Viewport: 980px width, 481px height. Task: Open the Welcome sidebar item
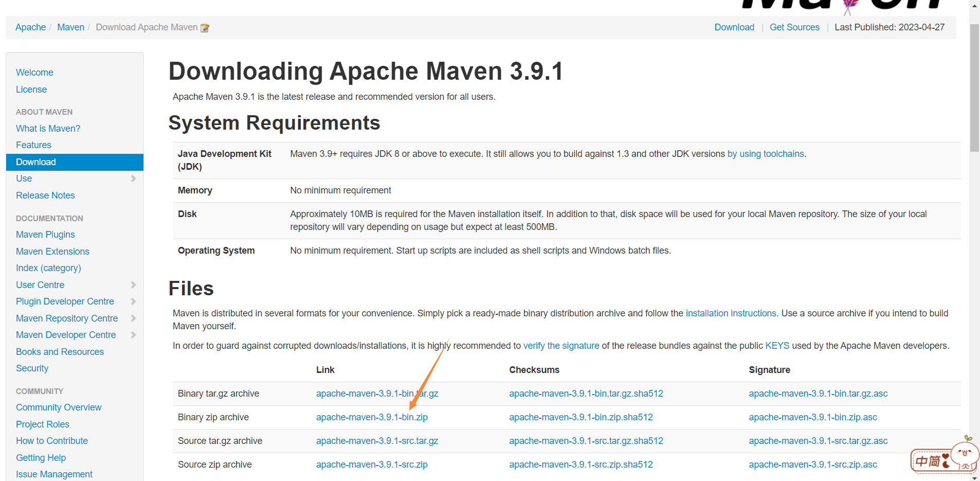(34, 73)
